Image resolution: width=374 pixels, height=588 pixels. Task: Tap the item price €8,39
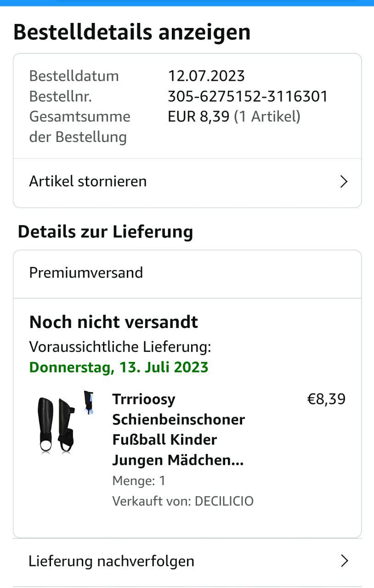[326, 399]
